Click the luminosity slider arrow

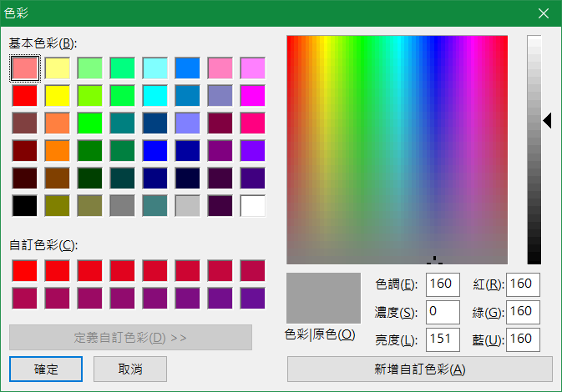(547, 120)
